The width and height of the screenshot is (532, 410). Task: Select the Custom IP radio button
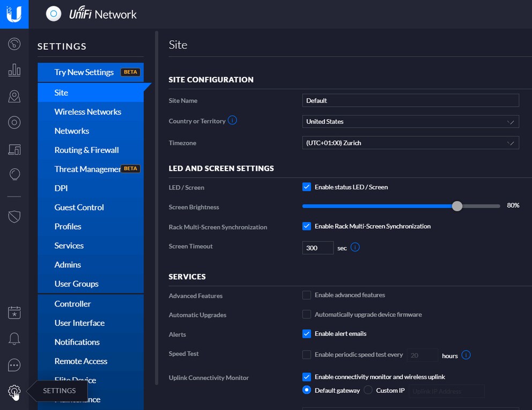point(368,390)
